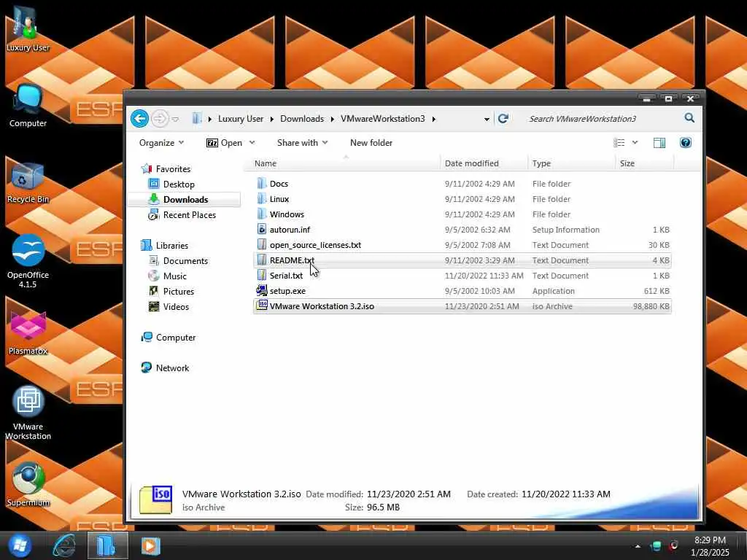
Task: Toggle the preview pane
Action: [659, 143]
